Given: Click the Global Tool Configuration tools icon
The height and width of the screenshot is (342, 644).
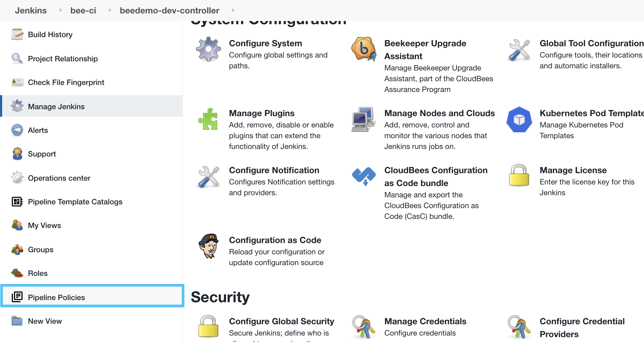Looking at the screenshot, I should point(519,50).
